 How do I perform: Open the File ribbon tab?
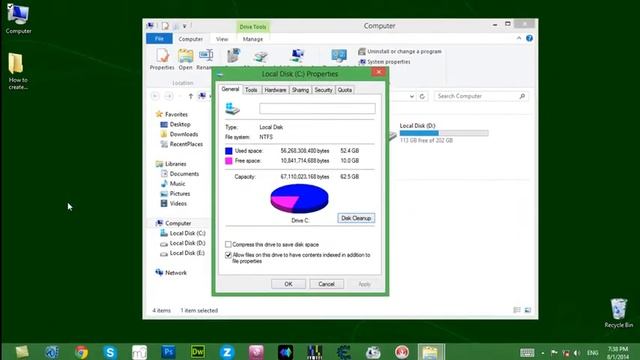coord(159,39)
